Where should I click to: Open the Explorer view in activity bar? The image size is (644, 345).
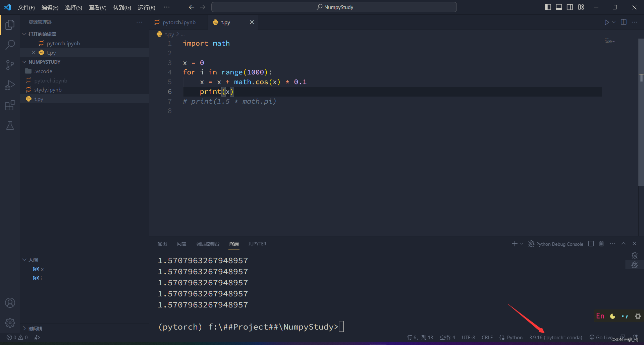point(10,25)
